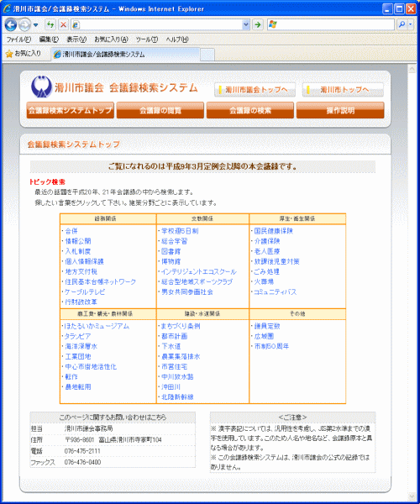Open the 介護保険 topic link

point(267,241)
